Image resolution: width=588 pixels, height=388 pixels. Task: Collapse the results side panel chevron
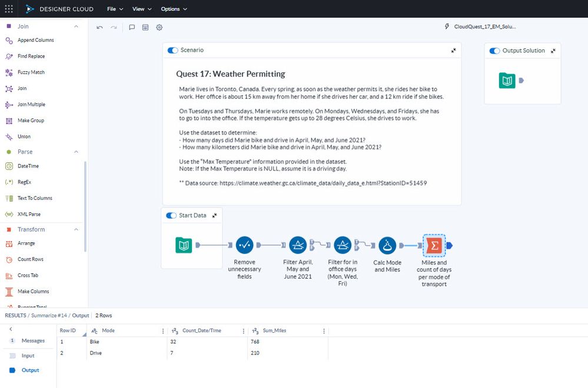tap(11, 329)
